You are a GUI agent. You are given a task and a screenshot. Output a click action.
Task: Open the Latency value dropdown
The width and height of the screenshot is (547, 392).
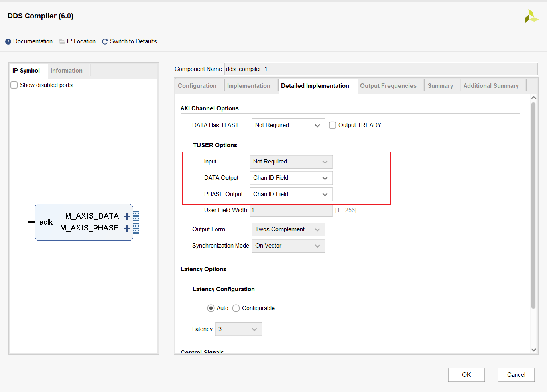click(x=238, y=329)
